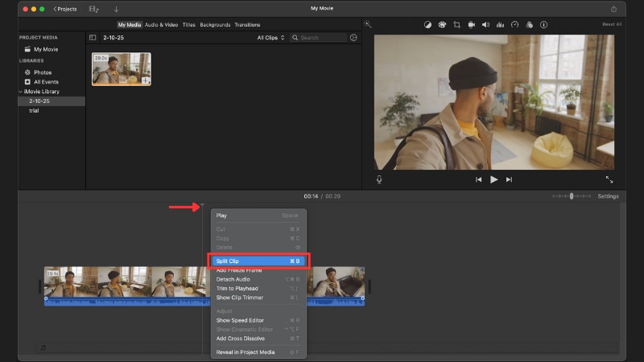Screen dimensions: 644x362
Task: Select the cropping tool
Action: tap(456, 25)
